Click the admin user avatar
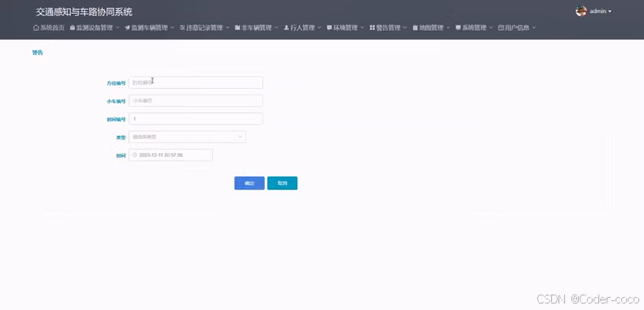Screen dimensions: 644x310 click(581, 11)
